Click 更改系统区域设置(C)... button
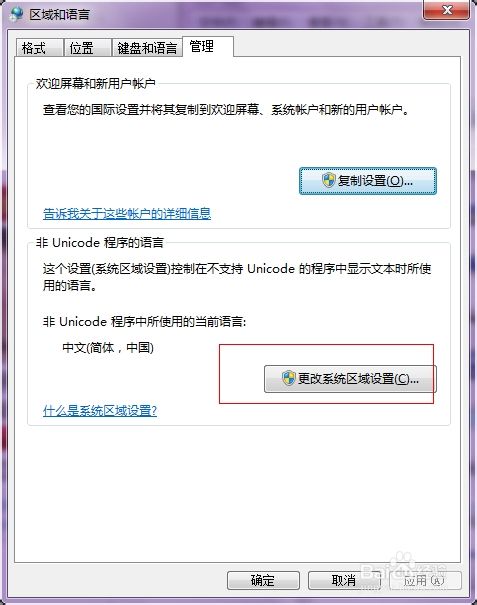The image size is (477, 605). (x=350, y=379)
